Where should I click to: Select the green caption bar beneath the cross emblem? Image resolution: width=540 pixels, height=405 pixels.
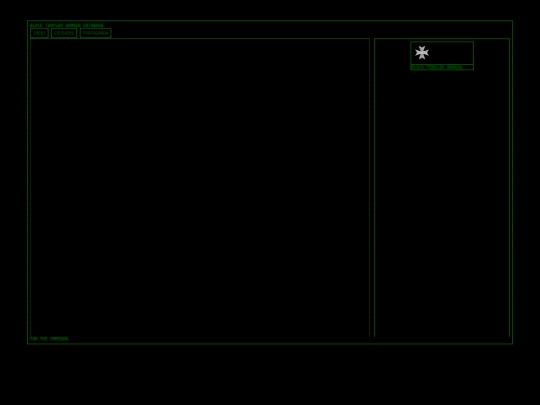[442, 67]
